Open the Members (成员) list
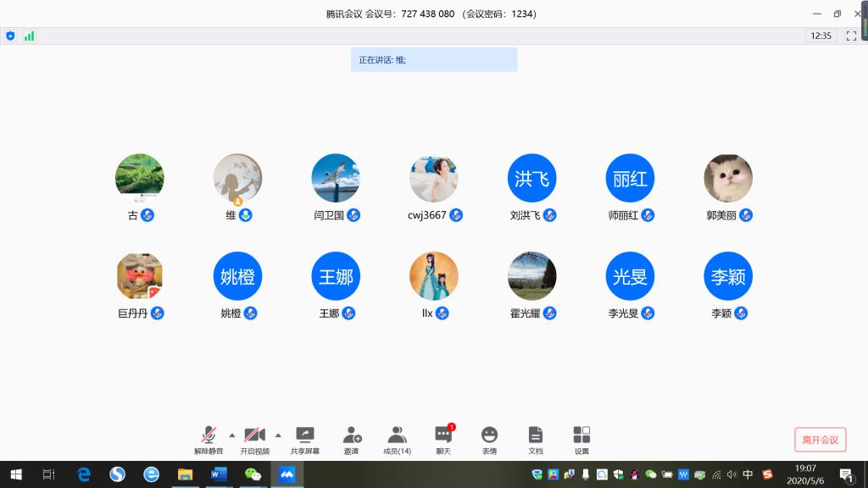 (397, 440)
